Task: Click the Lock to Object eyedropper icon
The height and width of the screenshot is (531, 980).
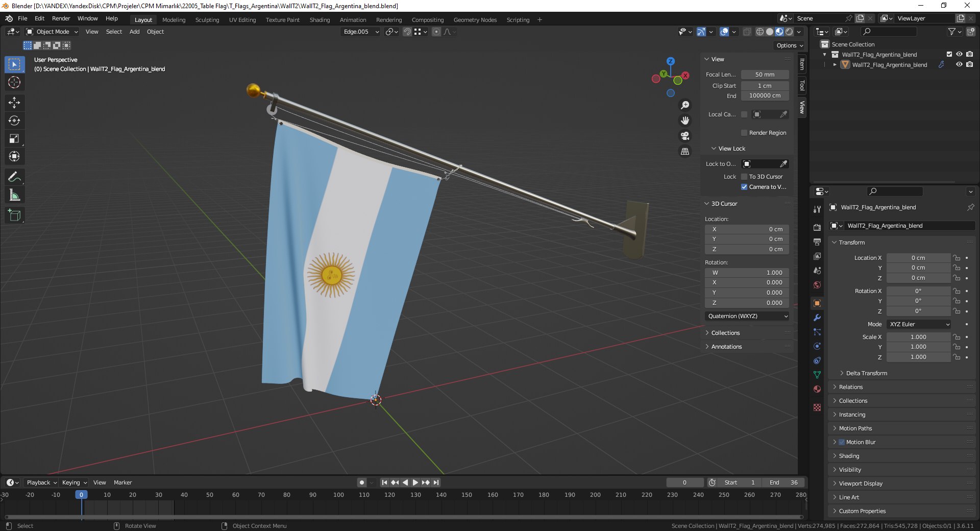Action: [783, 164]
